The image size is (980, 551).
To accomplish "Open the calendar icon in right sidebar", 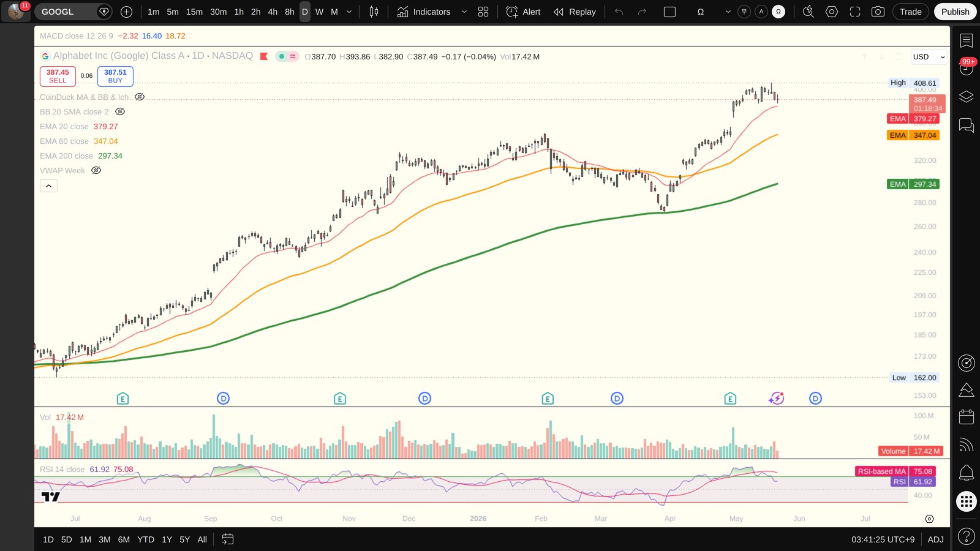I will pos(966,417).
